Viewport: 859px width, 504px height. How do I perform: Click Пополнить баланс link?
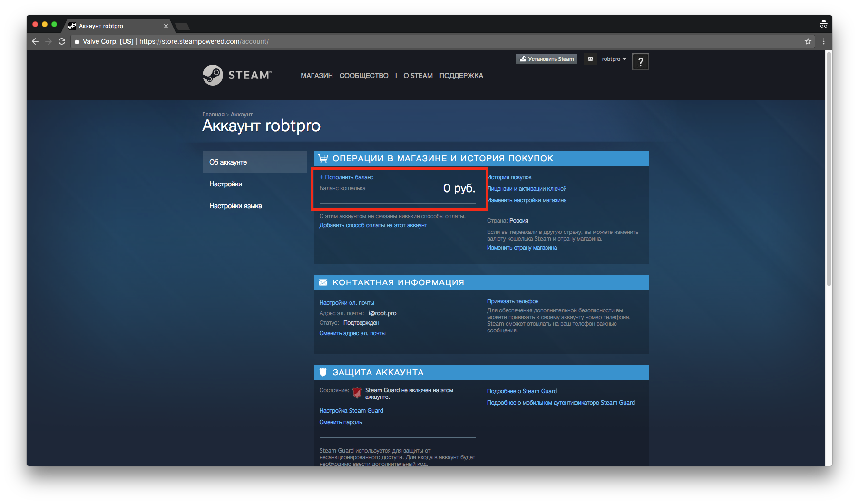tap(347, 177)
